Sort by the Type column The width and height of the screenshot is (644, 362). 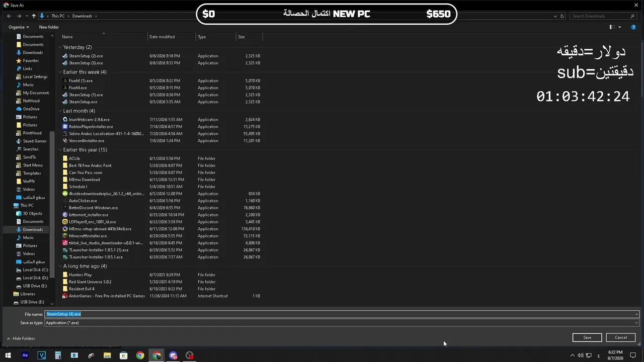coord(216,37)
